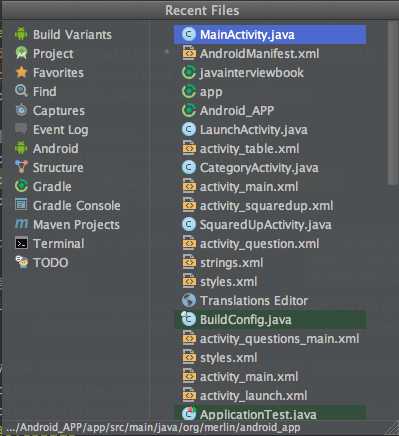This screenshot has width=399, height=436.
Task: Click the Captures camera icon
Action: click(21, 110)
